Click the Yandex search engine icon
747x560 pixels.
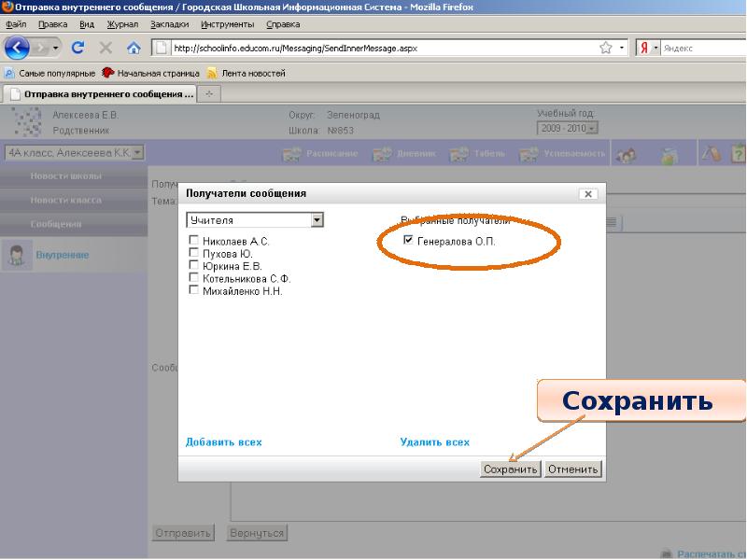pyautogui.click(x=644, y=48)
